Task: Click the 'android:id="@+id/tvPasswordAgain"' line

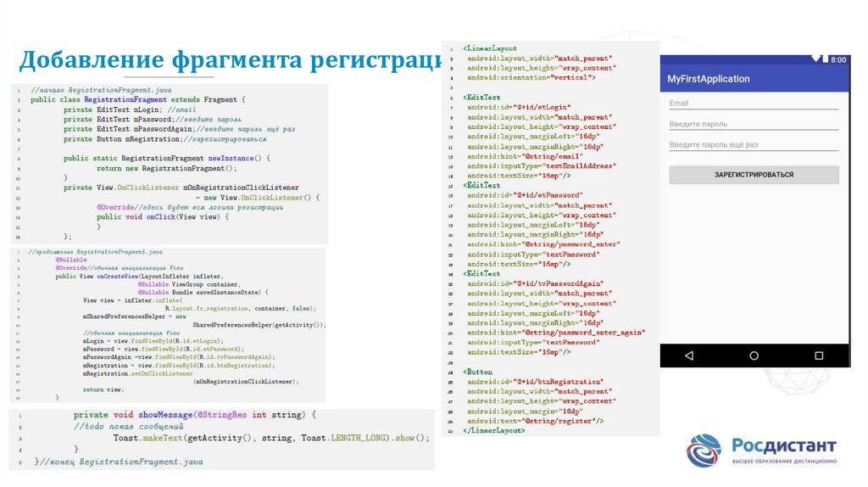Action: point(536,283)
